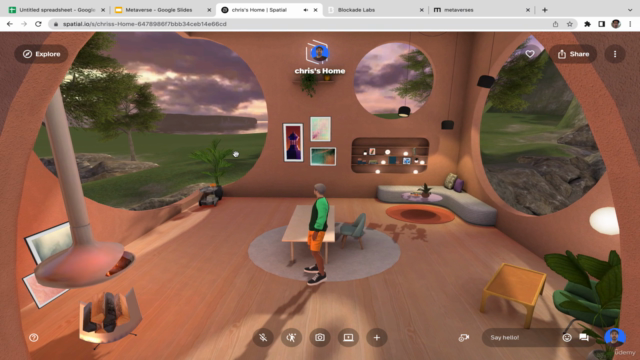This screenshot has height=360, width=640.
Task: Mute audio on Spatial tab speaker icon
Action: 305,10
